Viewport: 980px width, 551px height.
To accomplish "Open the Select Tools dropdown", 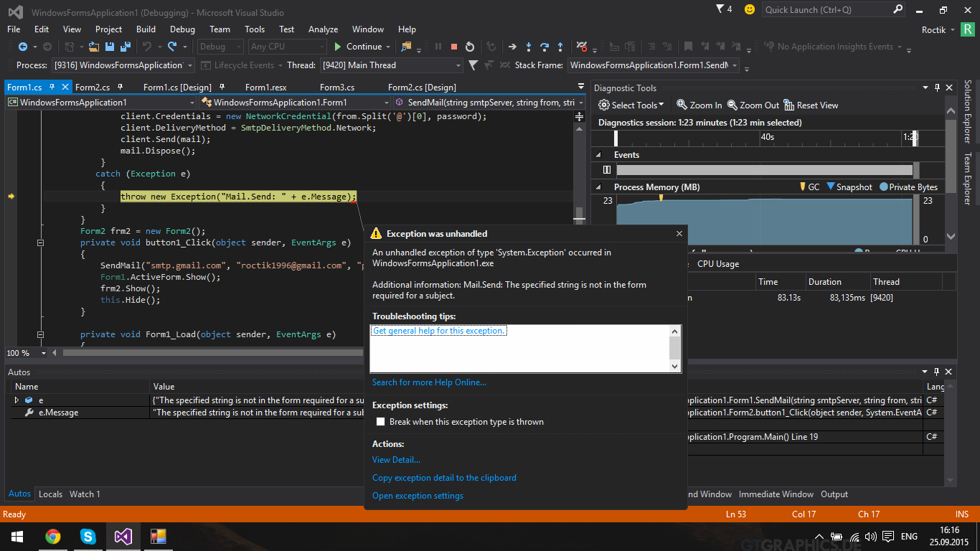I will [x=633, y=105].
